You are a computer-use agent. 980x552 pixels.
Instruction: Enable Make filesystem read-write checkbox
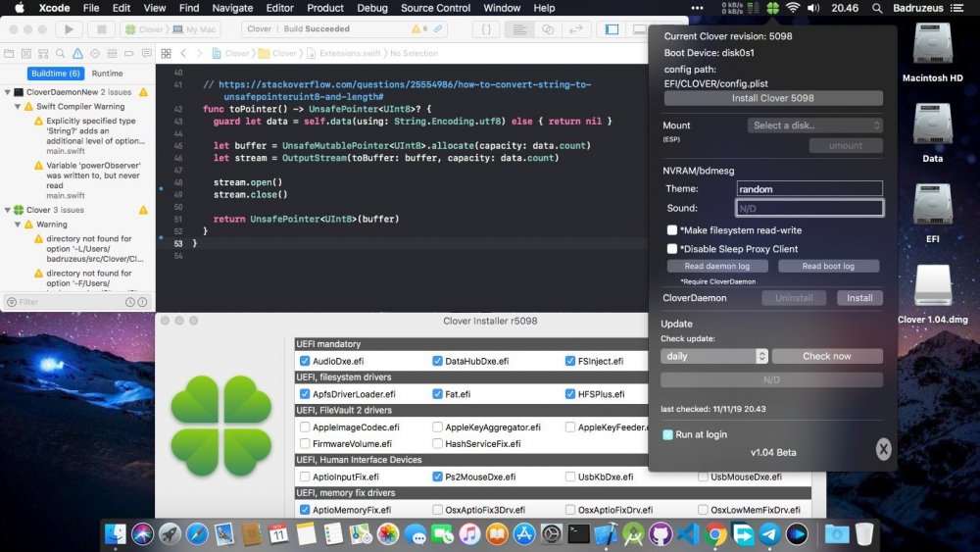(x=672, y=230)
